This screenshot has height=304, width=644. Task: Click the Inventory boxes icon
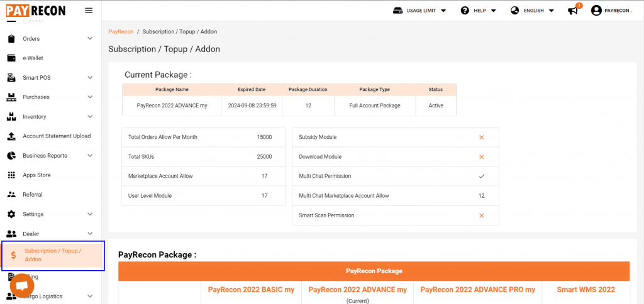11,117
